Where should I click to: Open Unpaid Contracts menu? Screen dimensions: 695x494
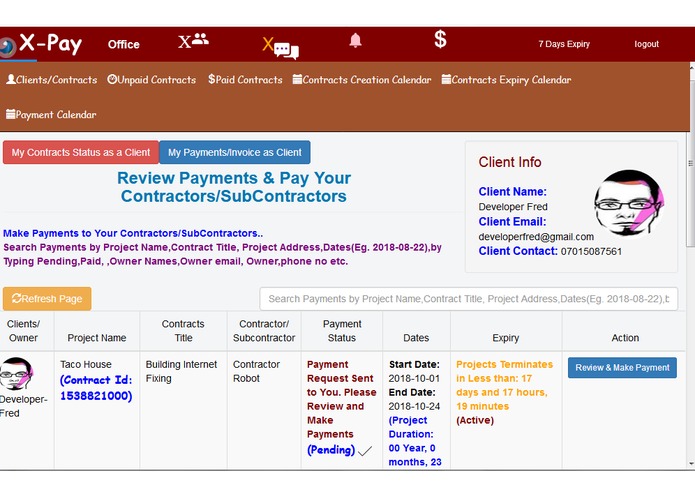point(152,80)
